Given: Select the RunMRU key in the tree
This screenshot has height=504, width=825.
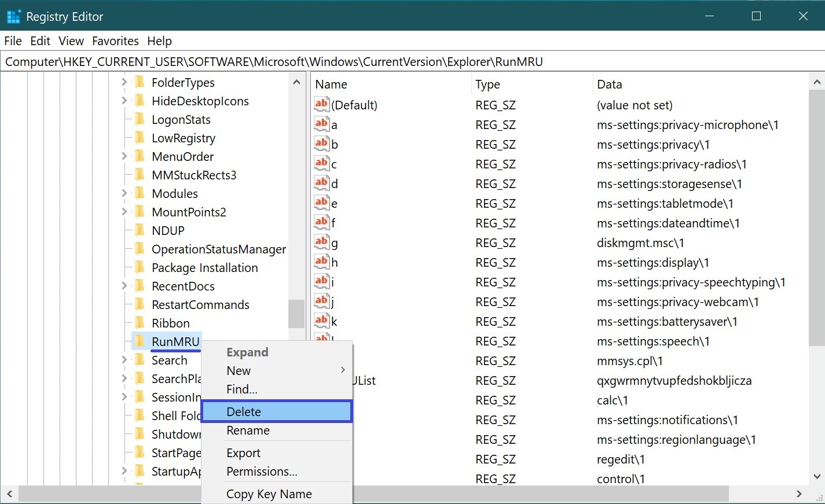Looking at the screenshot, I should (x=175, y=341).
